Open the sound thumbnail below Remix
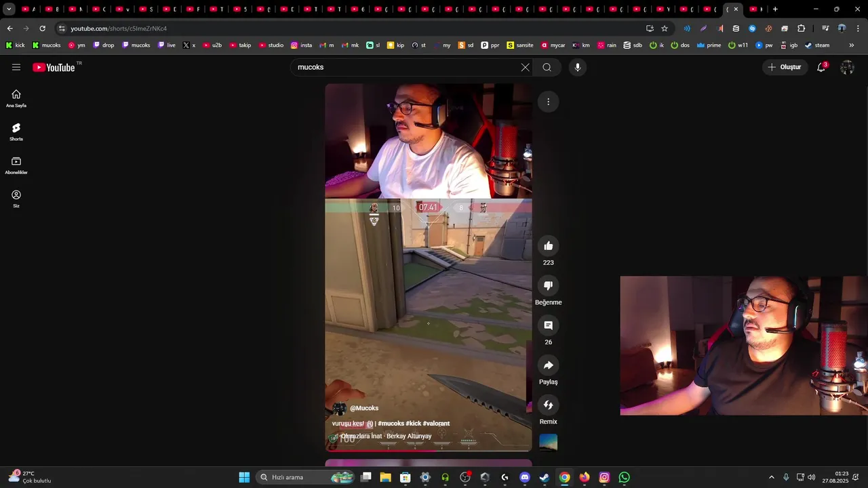The height and width of the screenshot is (488, 868). click(x=548, y=443)
